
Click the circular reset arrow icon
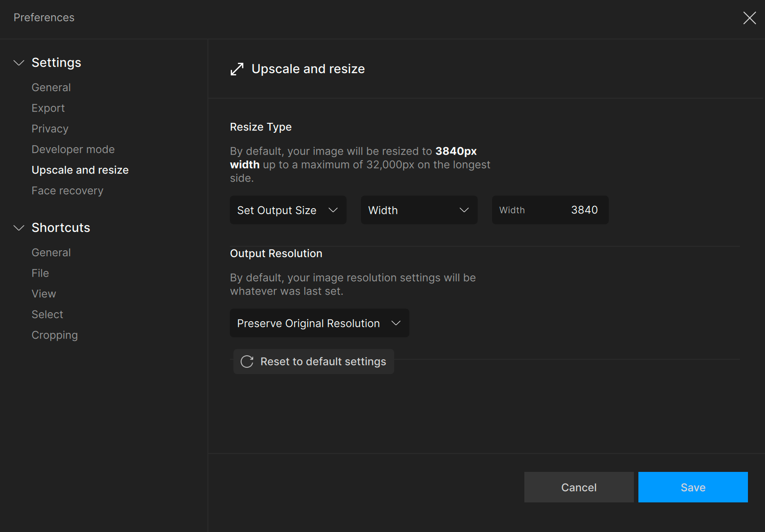tap(247, 362)
